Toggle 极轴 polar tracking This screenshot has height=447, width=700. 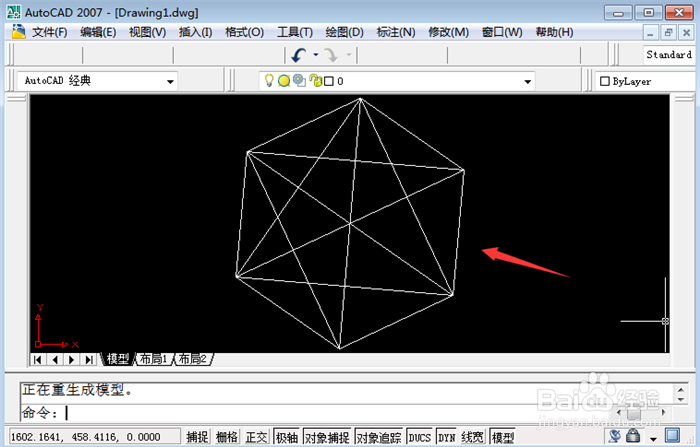pyautogui.click(x=287, y=437)
